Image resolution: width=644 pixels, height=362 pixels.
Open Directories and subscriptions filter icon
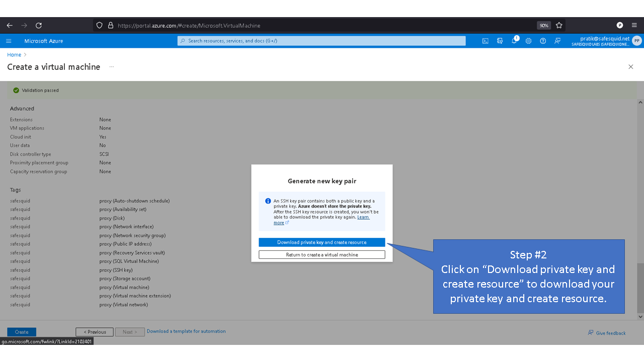[x=500, y=41]
